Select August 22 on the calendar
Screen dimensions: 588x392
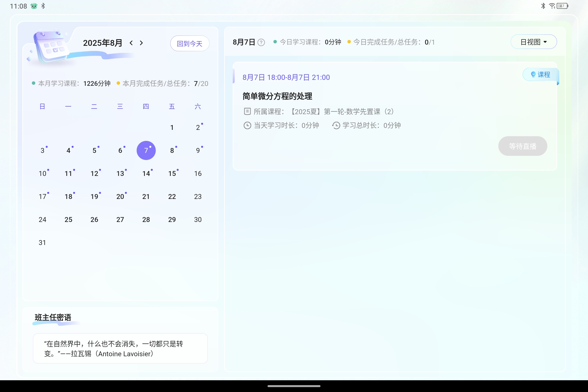point(172,196)
